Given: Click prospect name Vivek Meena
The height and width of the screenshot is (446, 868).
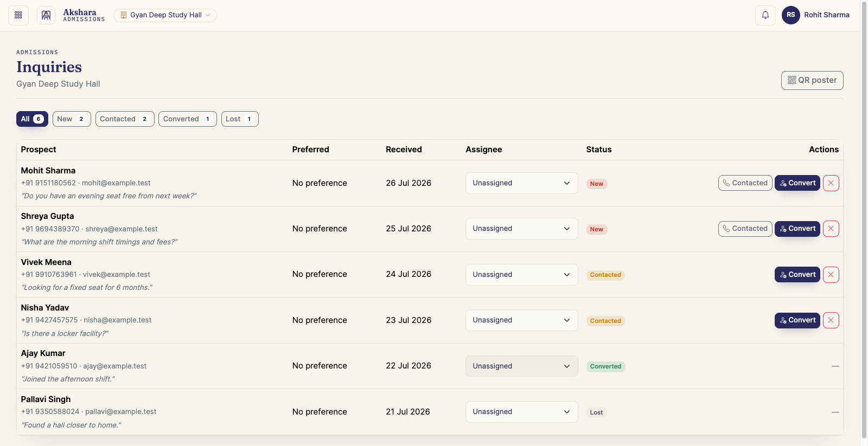Looking at the screenshot, I should coord(46,262).
